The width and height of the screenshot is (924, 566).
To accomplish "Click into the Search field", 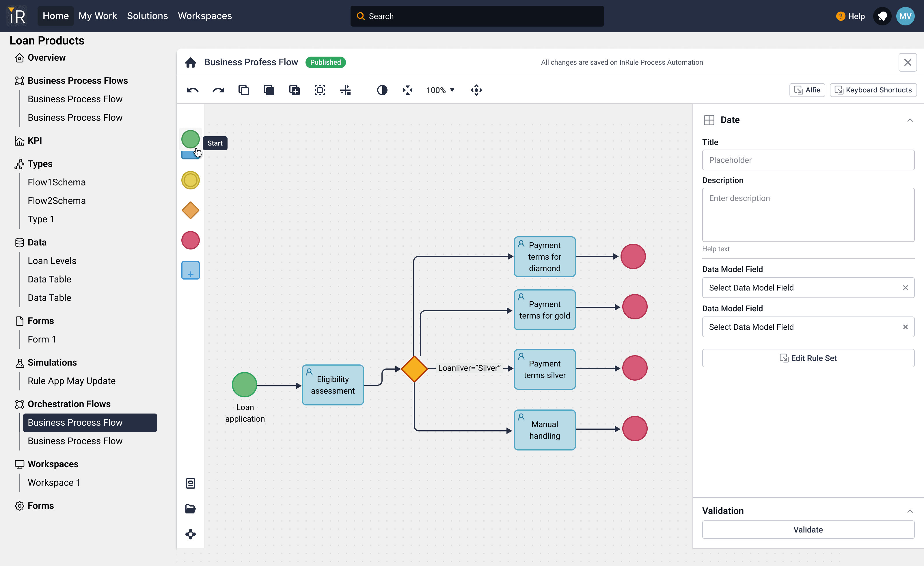I will pos(477,16).
